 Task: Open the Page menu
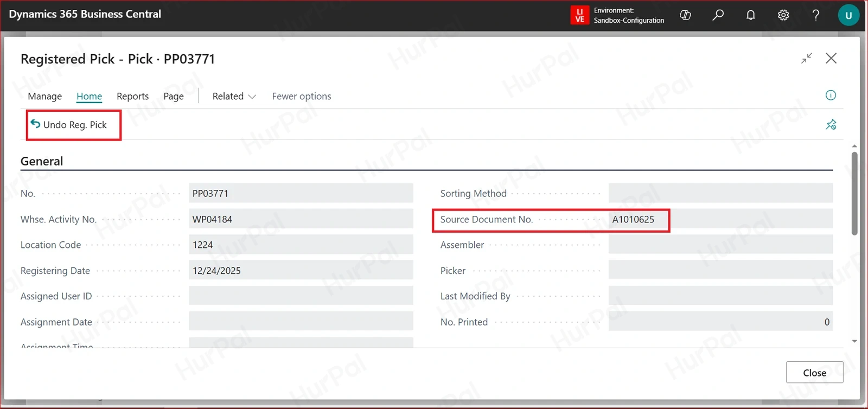[174, 96]
